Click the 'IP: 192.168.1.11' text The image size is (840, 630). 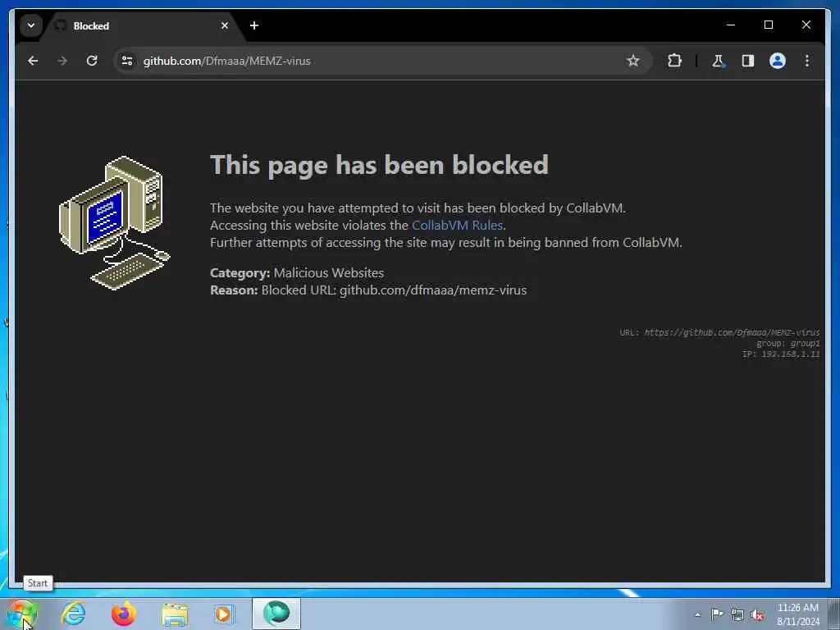781,354
